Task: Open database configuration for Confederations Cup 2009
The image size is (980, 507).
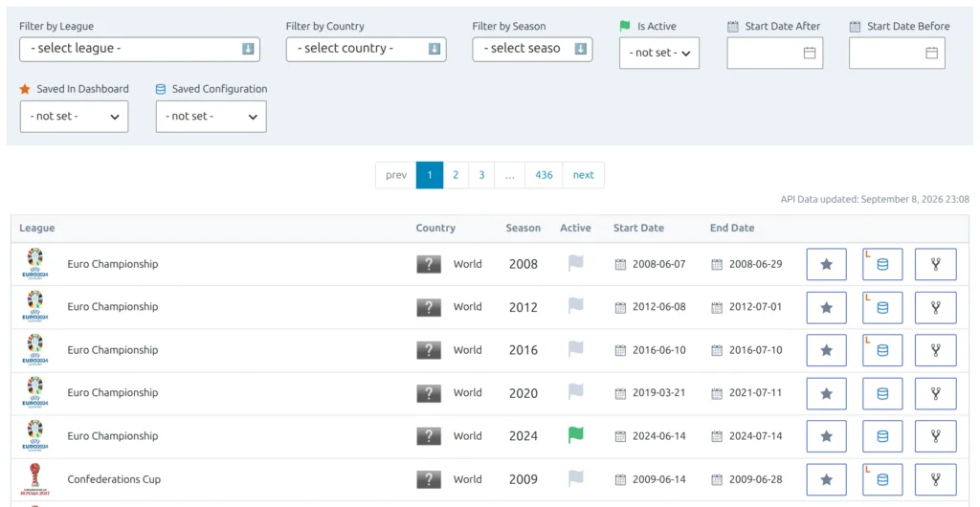Action: coord(882,479)
